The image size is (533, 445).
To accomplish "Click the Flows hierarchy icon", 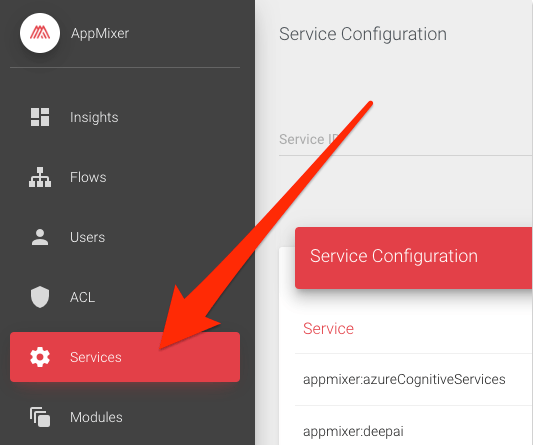I will (x=40, y=177).
